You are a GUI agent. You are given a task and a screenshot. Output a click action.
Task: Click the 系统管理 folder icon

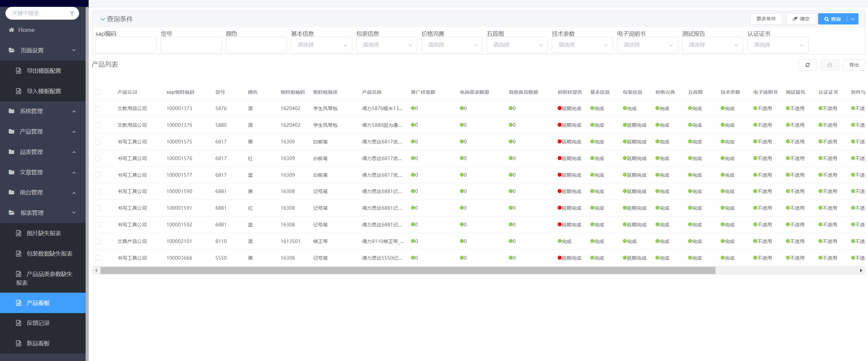point(12,111)
